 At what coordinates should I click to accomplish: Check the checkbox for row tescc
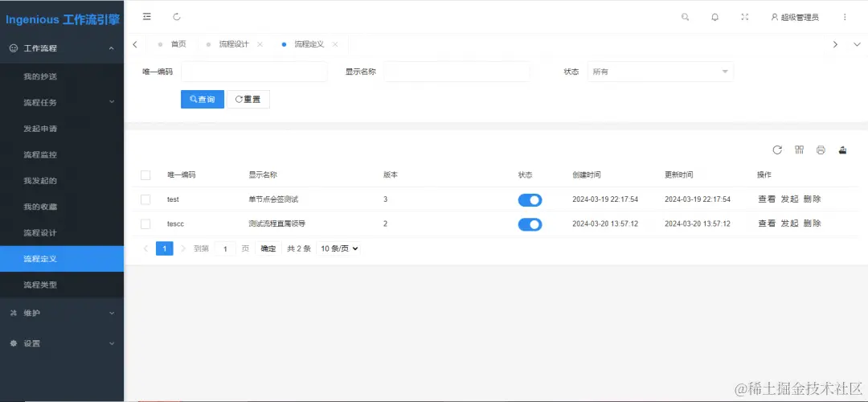point(145,224)
